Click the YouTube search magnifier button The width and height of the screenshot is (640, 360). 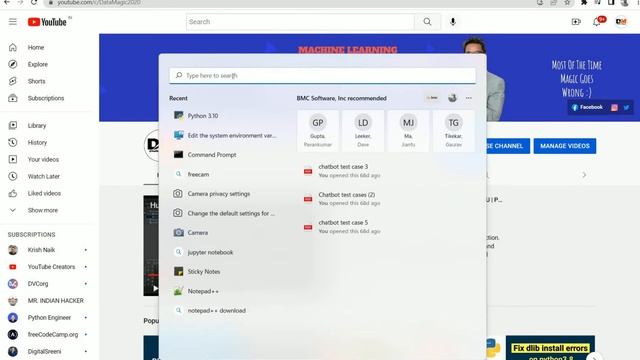click(427, 22)
